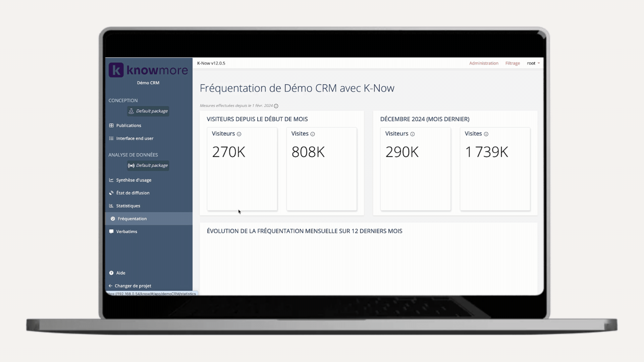Click heading Visiteurs depuis le début de mois
The height and width of the screenshot is (362, 644).
(x=257, y=119)
